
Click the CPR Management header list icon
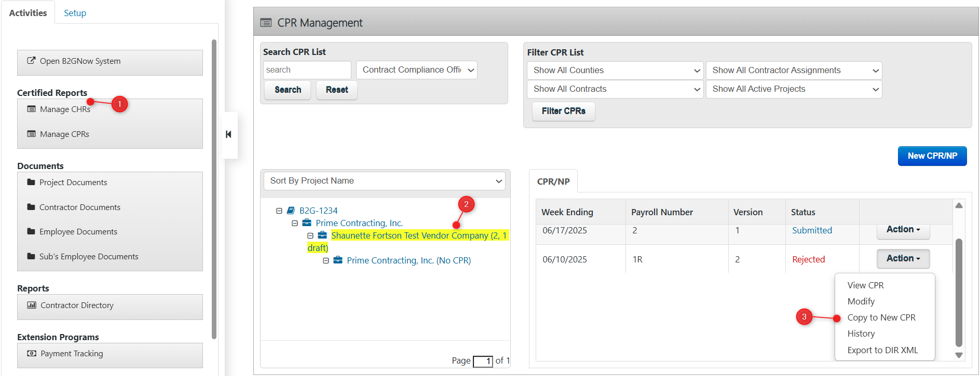(x=266, y=23)
